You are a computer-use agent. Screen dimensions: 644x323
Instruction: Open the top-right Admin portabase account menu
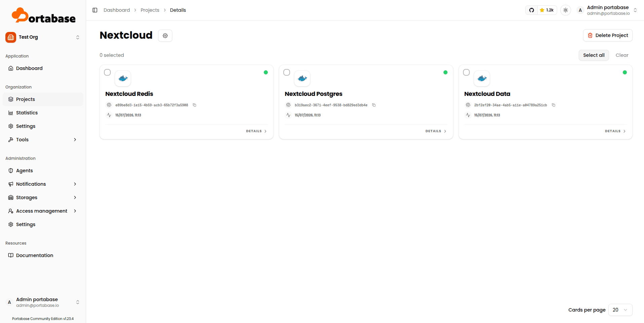pyautogui.click(x=607, y=10)
